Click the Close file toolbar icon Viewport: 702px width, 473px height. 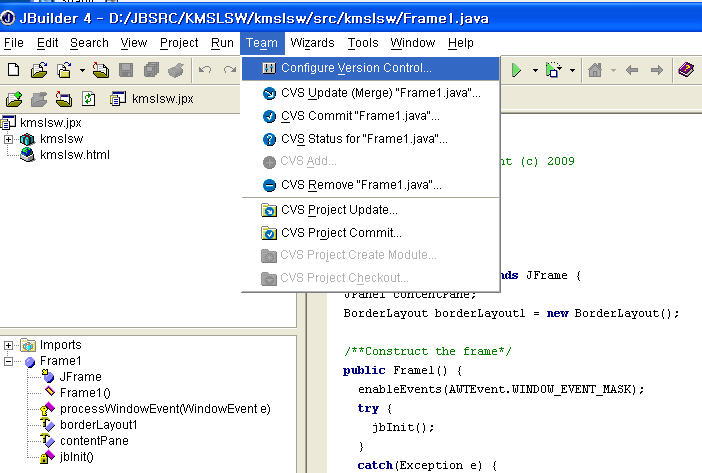(x=101, y=70)
